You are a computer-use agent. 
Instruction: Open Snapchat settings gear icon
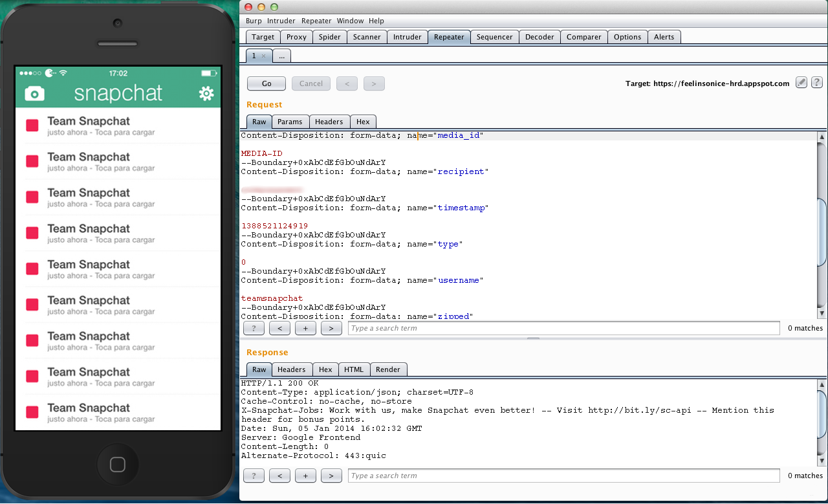[206, 94]
